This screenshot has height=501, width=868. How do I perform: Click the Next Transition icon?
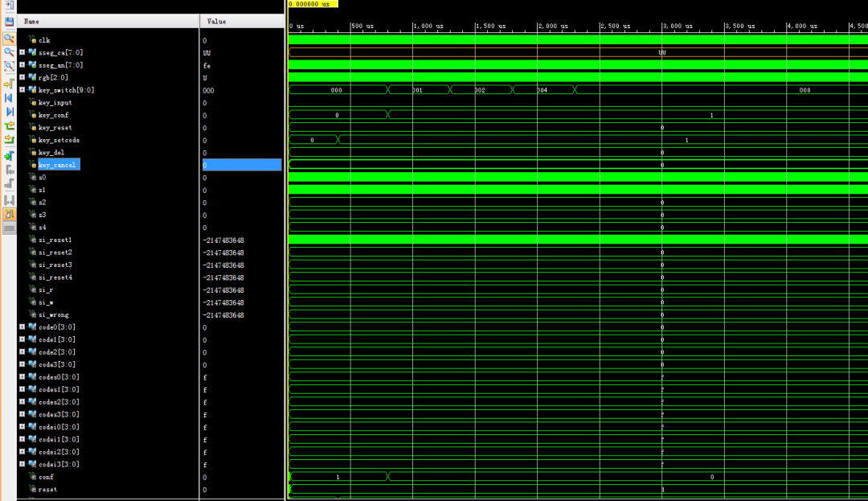pyautogui.click(x=10, y=140)
